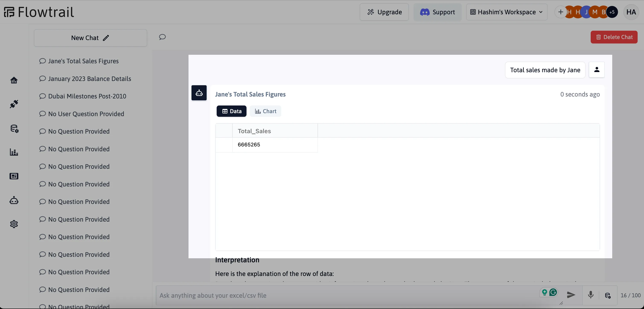The height and width of the screenshot is (309, 644).
Task: Click the 16 / 100 usage counter
Action: tap(630, 295)
